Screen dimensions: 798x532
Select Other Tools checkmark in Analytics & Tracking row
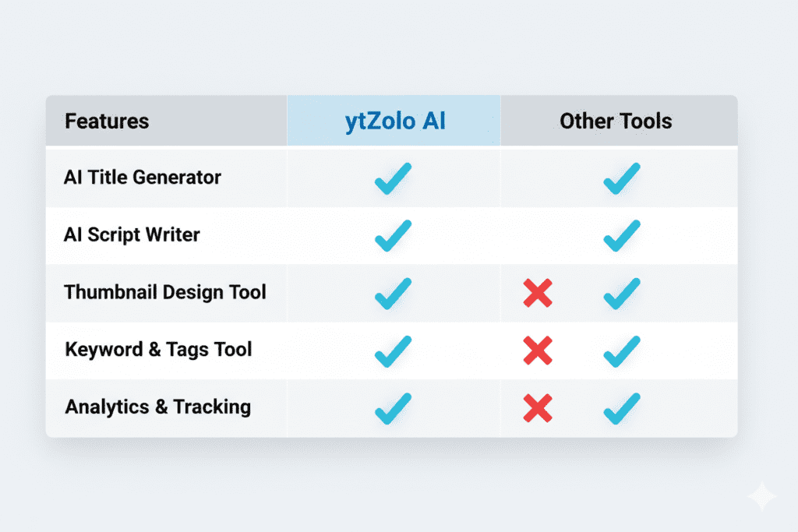621,409
